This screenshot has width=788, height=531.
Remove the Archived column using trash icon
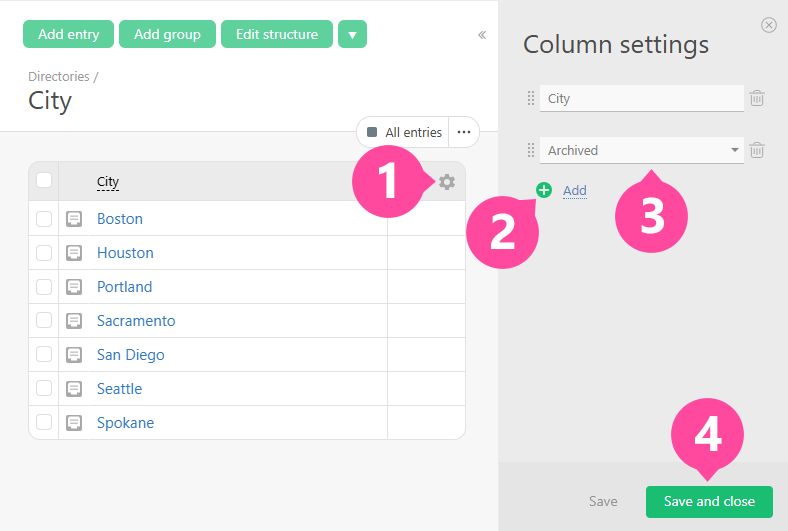[758, 150]
